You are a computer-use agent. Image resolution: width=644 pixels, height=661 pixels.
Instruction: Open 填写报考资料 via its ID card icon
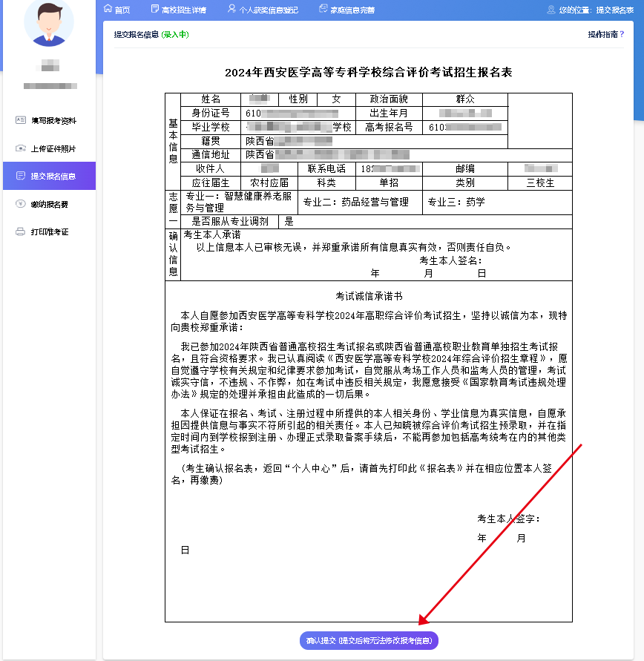pos(20,120)
